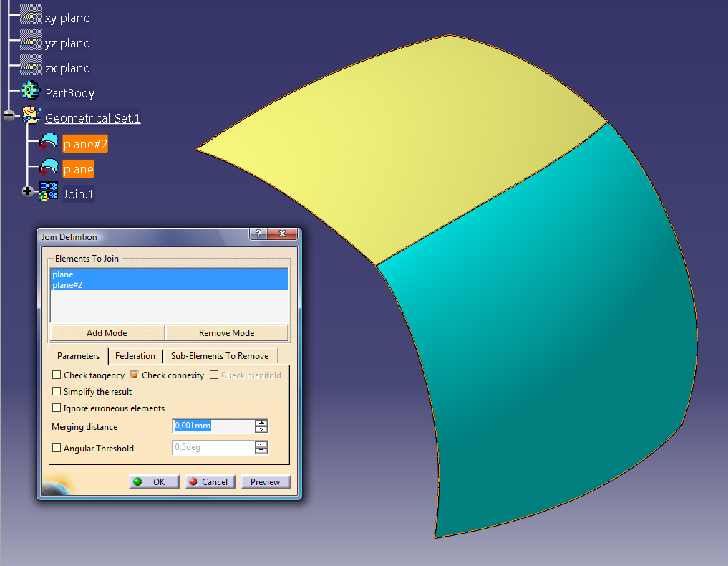The height and width of the screenshot is (566, 728).
Task: Toggle the Check connexity checkbox
Action: click(135, 375)
